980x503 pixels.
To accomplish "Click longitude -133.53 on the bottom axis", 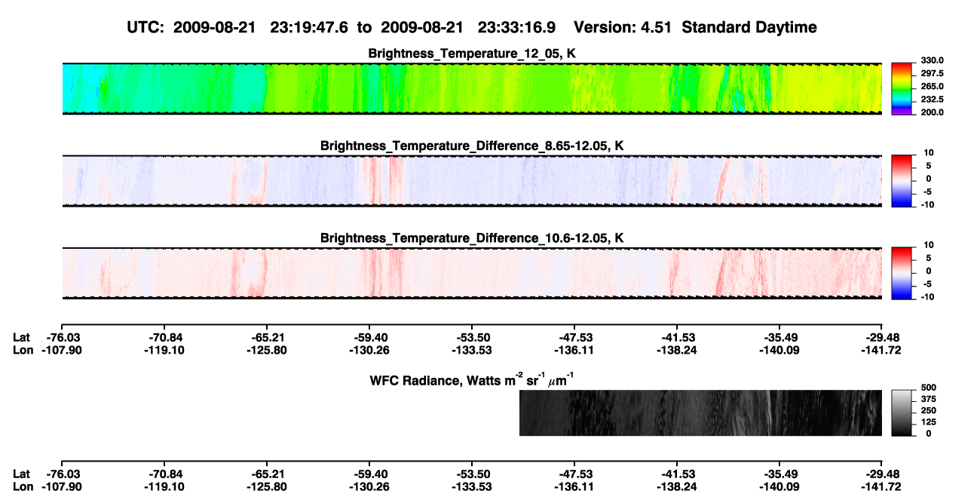I will click(x=472, y=486).
